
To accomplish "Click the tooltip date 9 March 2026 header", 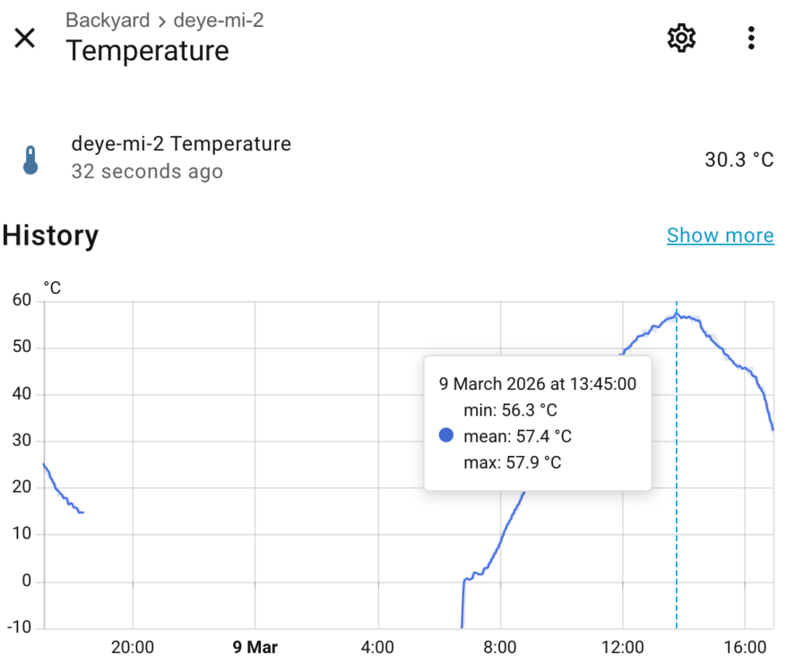I will click(537, 384).
